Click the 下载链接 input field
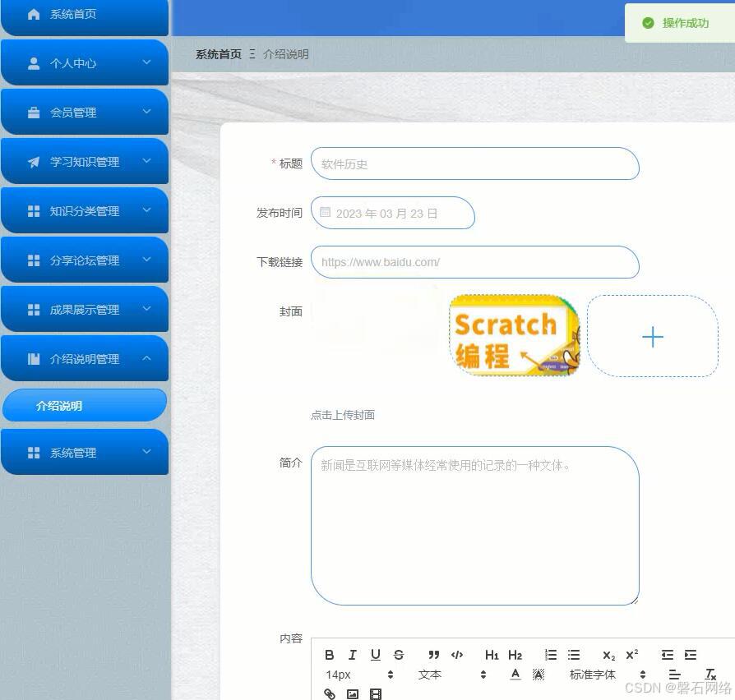The image size is (735, 700). tap(475, 262)
